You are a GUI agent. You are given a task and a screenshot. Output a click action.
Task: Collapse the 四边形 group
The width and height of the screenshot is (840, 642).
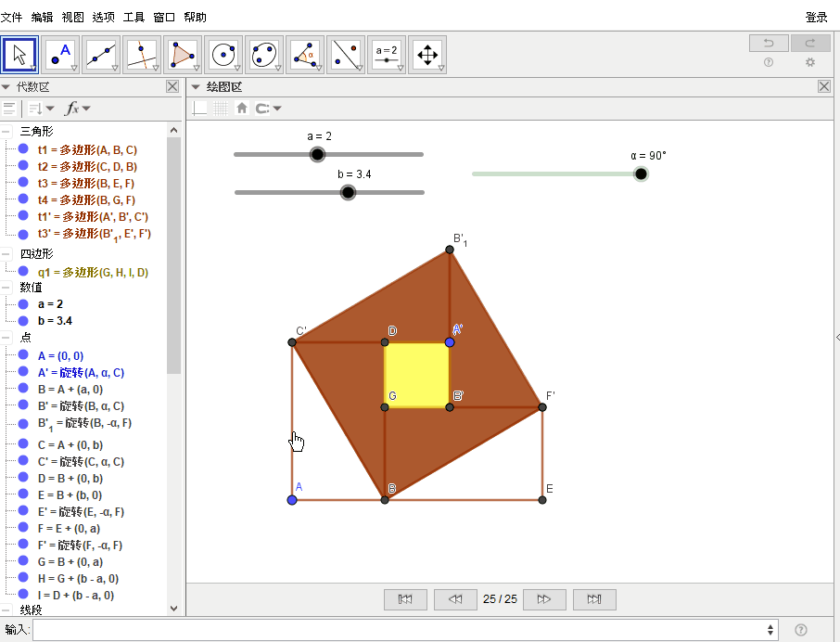(6, 254)
